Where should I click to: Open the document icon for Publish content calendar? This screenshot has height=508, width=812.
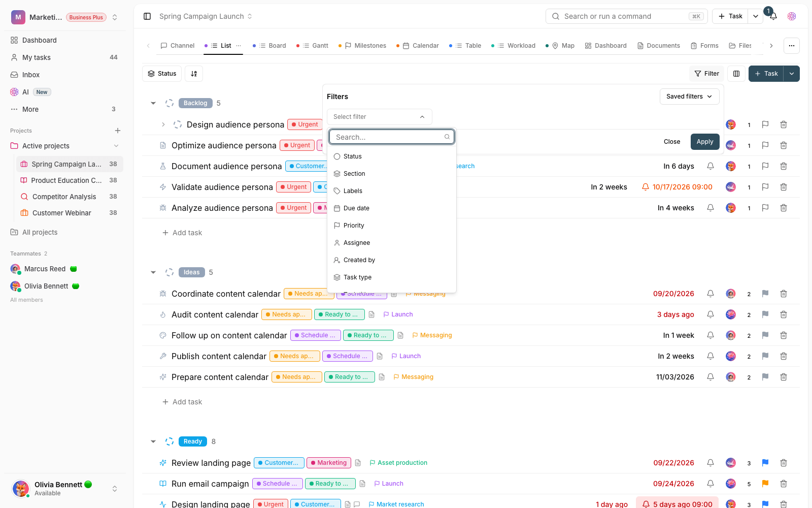pyautogui.click(x=380, y=356)
